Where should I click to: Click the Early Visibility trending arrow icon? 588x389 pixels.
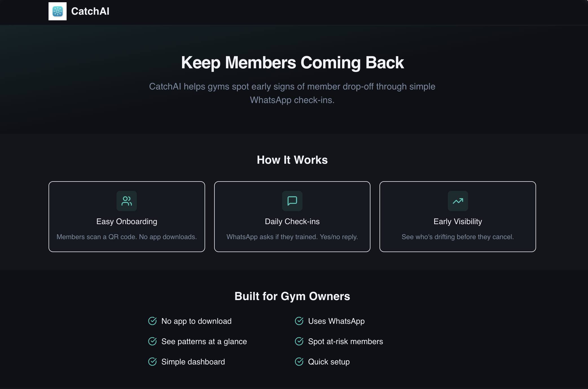(458, 201)
